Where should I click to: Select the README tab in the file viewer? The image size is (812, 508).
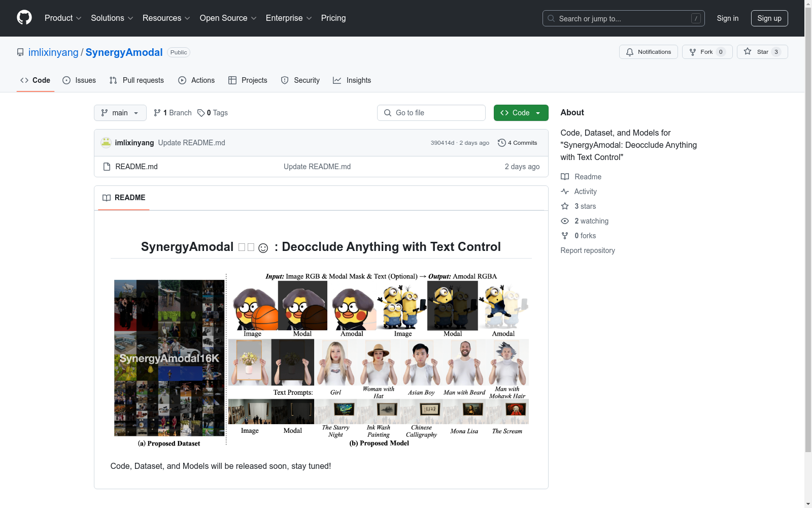(x=124, y=198)
